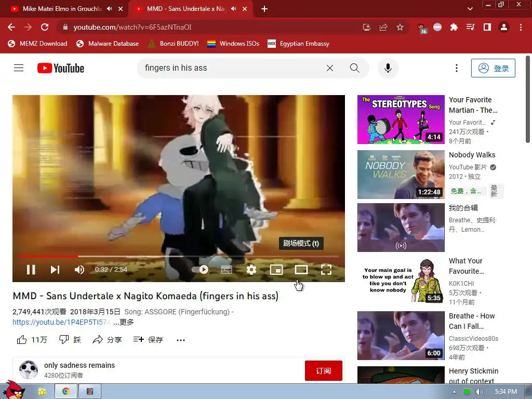This screenshot has height=399, width=532.
Task: Open Malware Database bookmark
Action: [x=108, y=44]
